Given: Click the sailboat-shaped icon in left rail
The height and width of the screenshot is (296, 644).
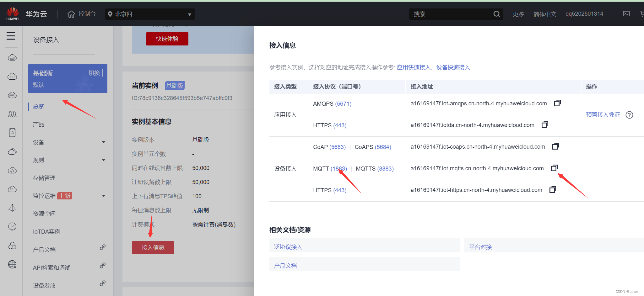Looking at the screenshot, I should pyautogui.click(x=12, y=208).
